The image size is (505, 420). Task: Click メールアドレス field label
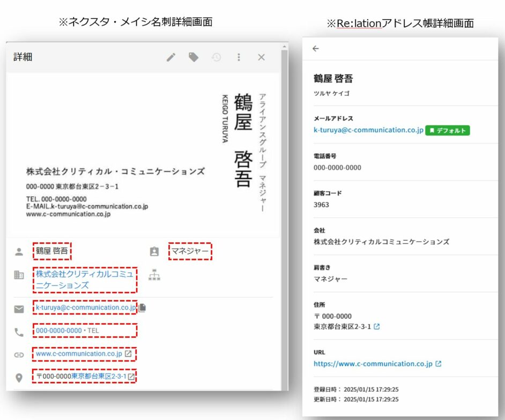tap(333, 118)
